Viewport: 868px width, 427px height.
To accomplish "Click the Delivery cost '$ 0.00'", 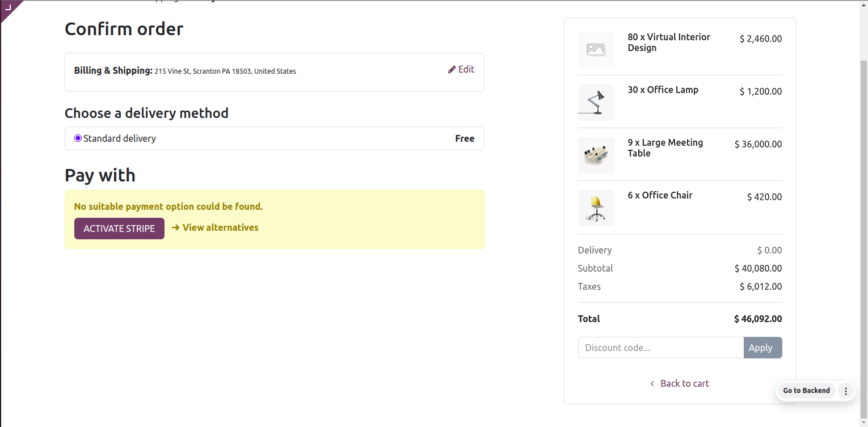I will (769, 250).
